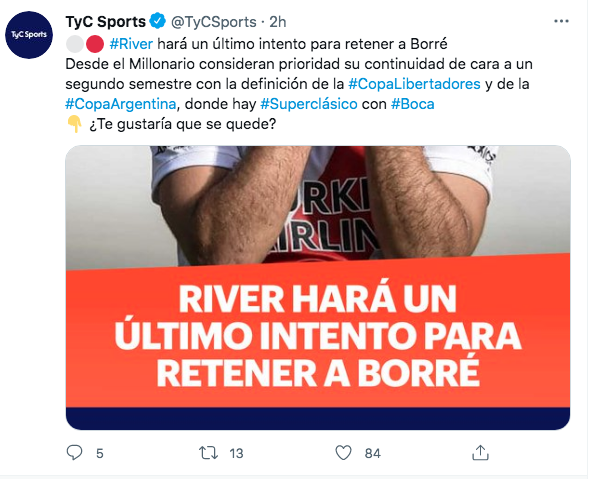Open the share upload icon
607x479 pixels.
(x=480, y=452)
